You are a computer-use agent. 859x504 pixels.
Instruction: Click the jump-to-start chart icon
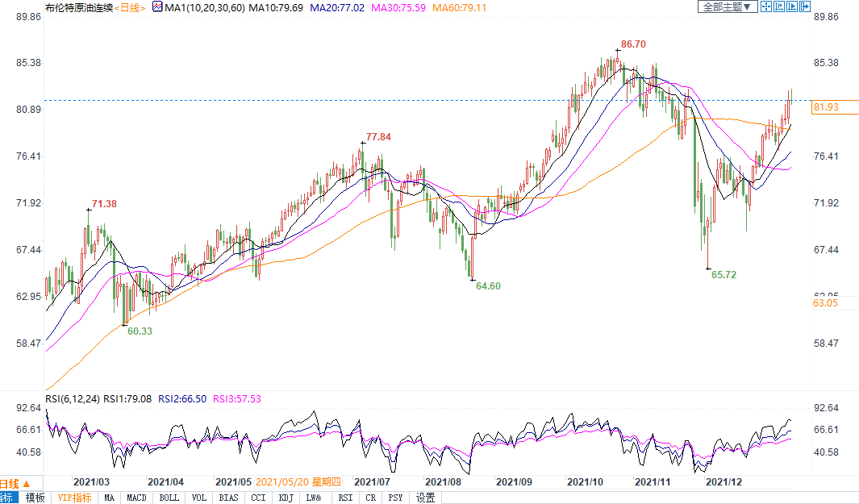779,6
